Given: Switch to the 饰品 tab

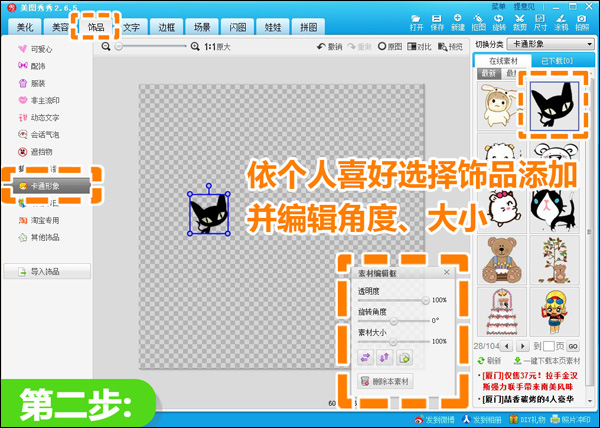Looking at the screenshot, I should [x=96, y=27].
